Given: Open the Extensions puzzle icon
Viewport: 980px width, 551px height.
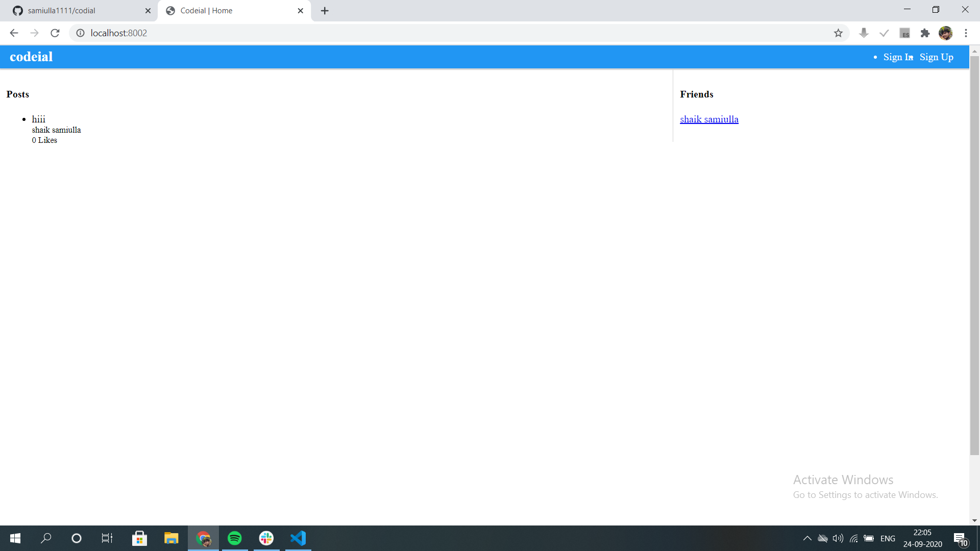Looking at the screenshot, I should pyautogui.click(x=925, y=33).
